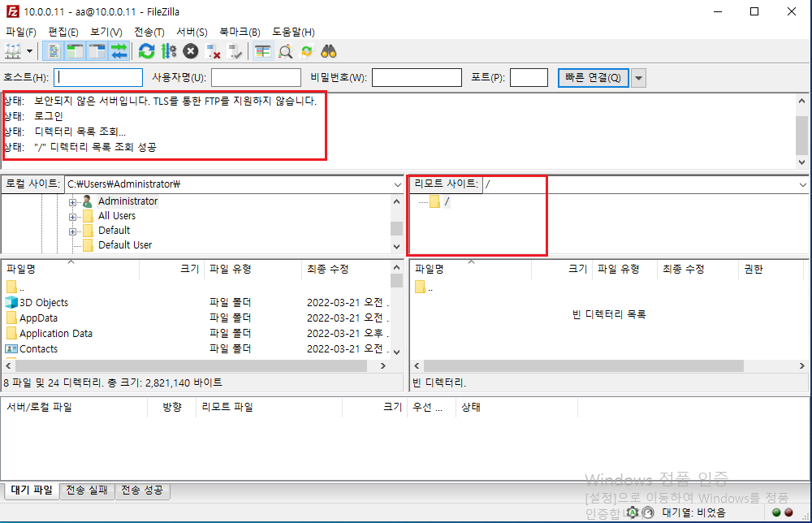Viewport: 812px width, 523px height.
Task: Sort local list by 파일명 column
Action: [x=71, y=270]
